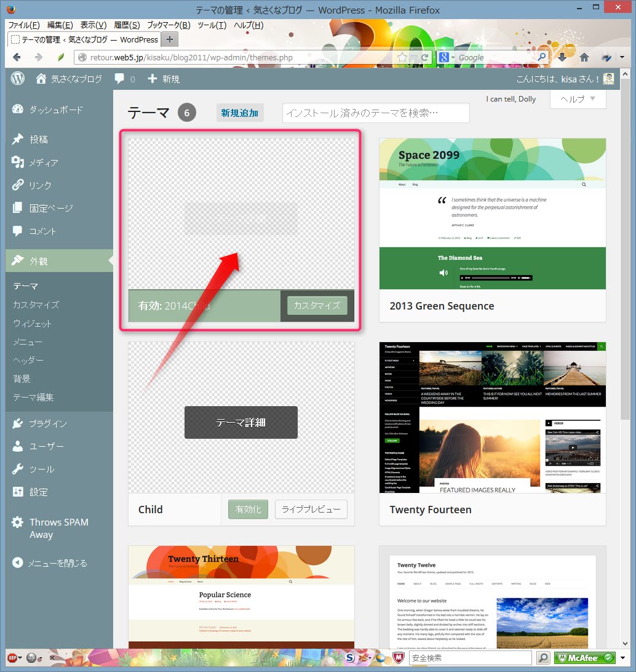Click the search magnifier in Google box
The width and height of the screenshot is (636, 672).
(x=542, y=57)
